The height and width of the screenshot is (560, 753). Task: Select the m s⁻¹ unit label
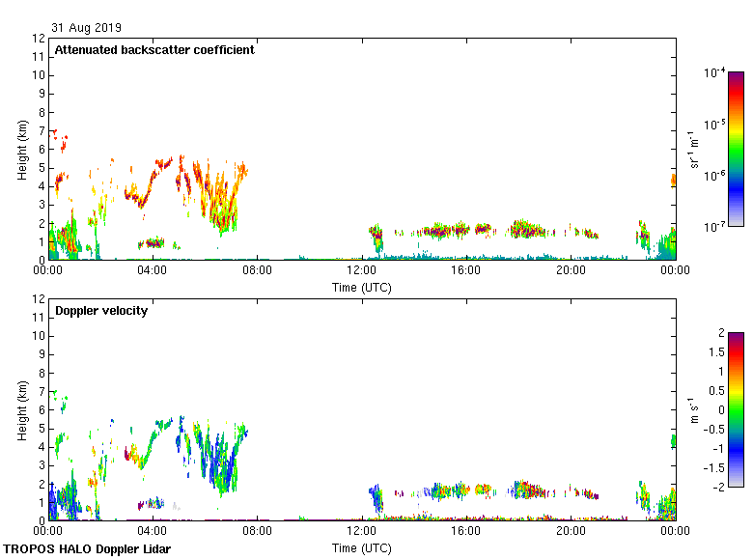click(x=696, y=409)
